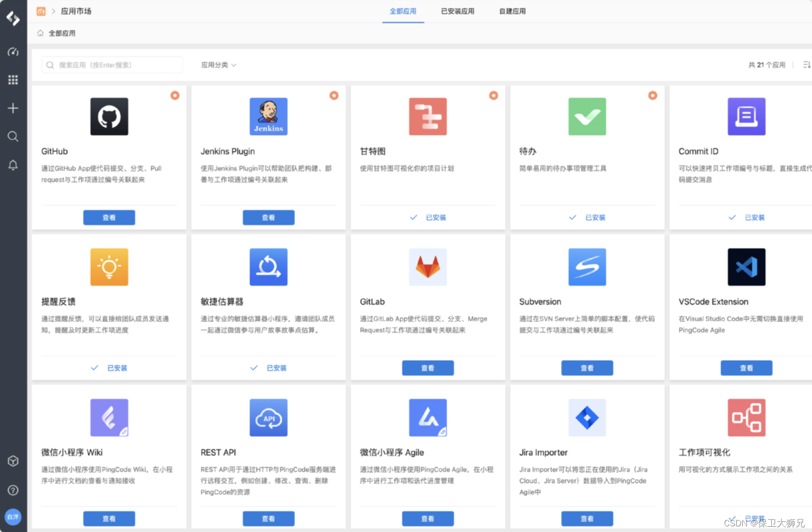Click the orange star badge on 甘特图 card
The height and width of the screenshot is (532, 812).
(x=493, y=96)
